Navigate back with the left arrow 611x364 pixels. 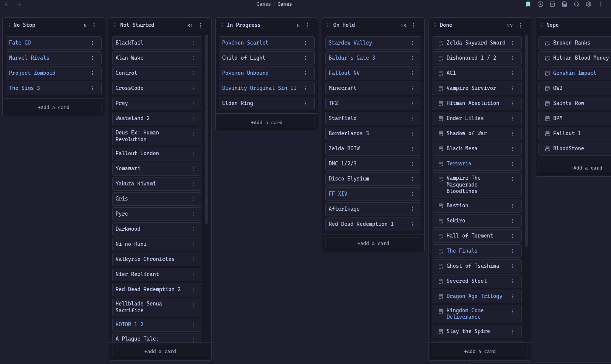point(7,4)
